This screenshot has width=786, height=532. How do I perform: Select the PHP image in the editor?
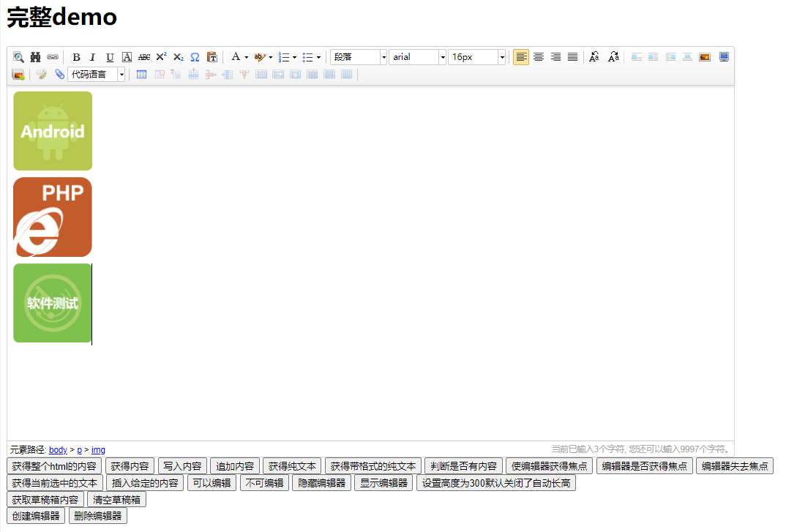[53, 217]
